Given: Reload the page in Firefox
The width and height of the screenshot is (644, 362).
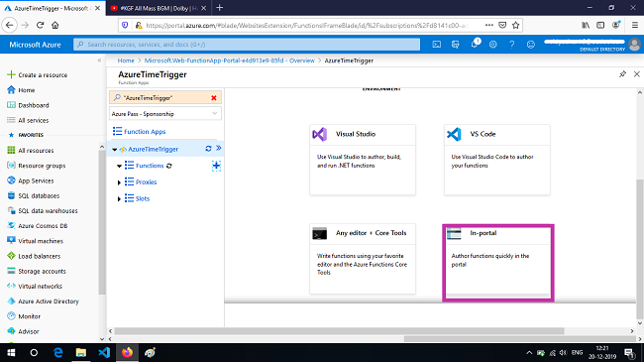Looking at the screenshot, I should click(x=40, y=25).
